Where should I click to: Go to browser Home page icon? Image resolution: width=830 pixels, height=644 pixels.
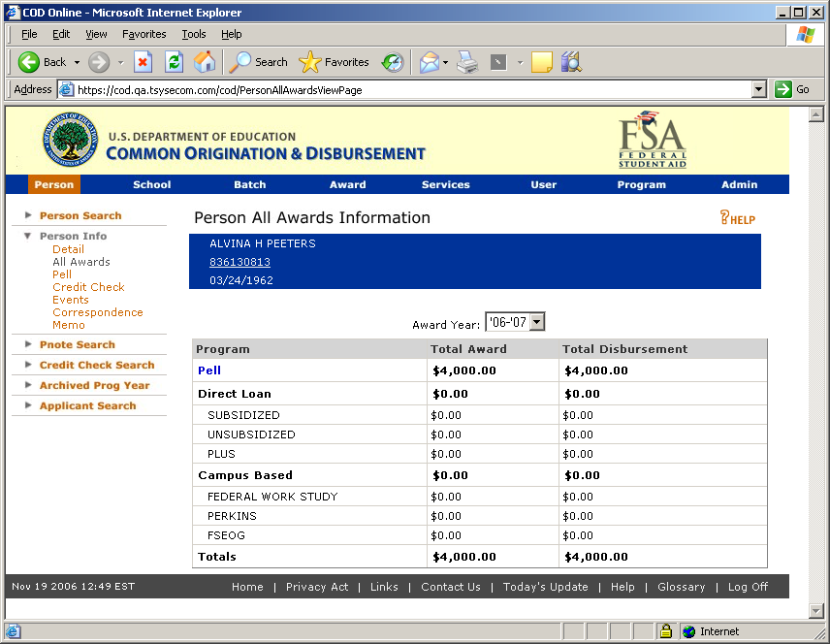(x=205, y=62)
